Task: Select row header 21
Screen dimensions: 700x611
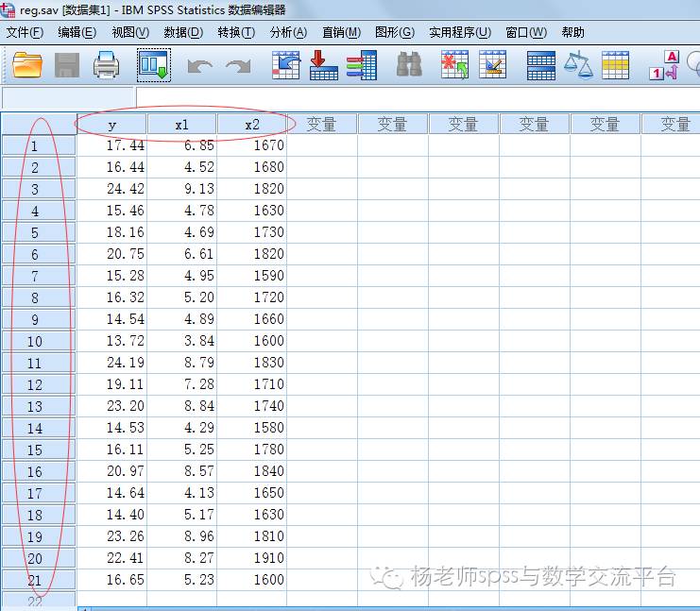Action: pyautogui.click(x=39, y=580)
